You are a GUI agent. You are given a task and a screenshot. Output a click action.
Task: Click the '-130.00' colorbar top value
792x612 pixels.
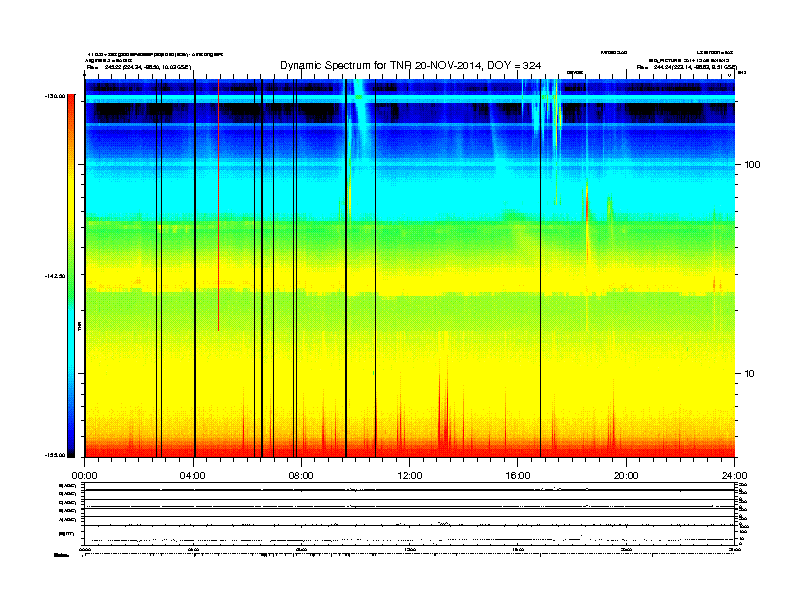click(x=55, y=95)
